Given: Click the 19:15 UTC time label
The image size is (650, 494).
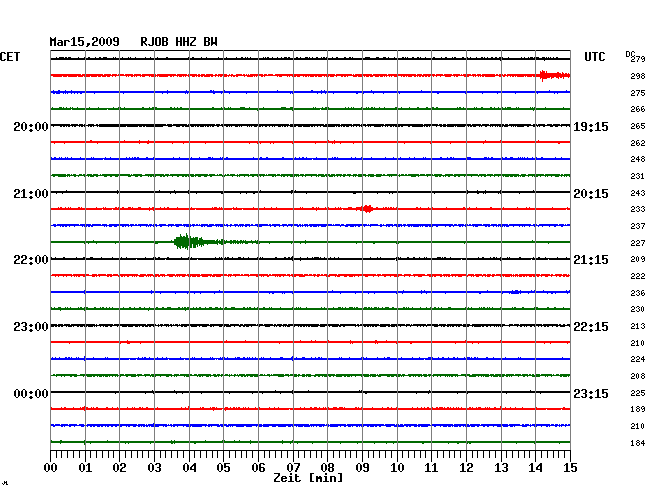Looking at the screenshot, I should pyautogui.click(x=591, y=126).
